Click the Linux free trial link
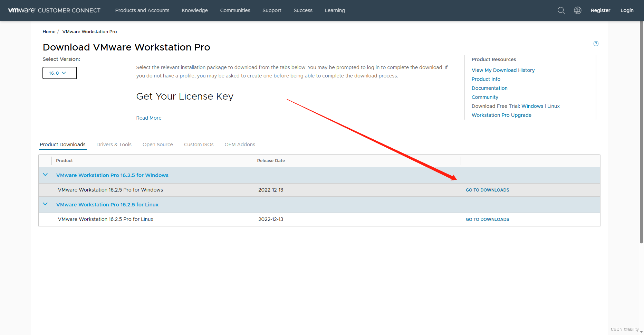The width and height of the screenshot is (644, 335). 553,106
